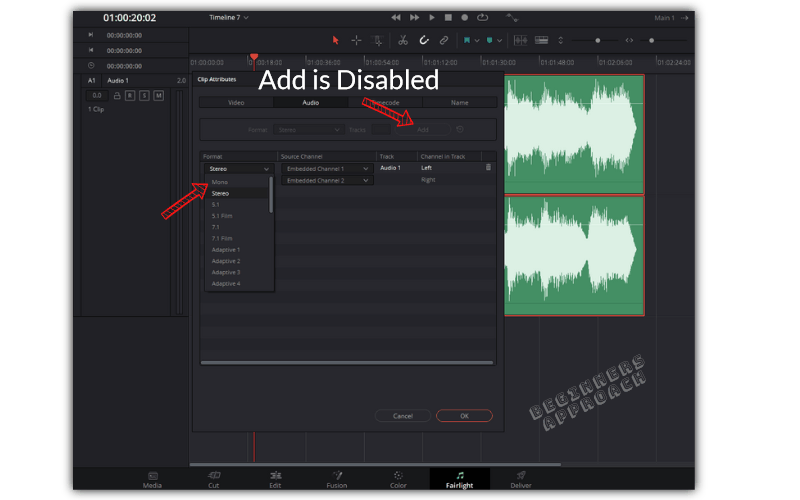The width and height of the screenshot is (800, 500).
Task: Click the format list vertical scrollbar
Action: pos(271,195)
